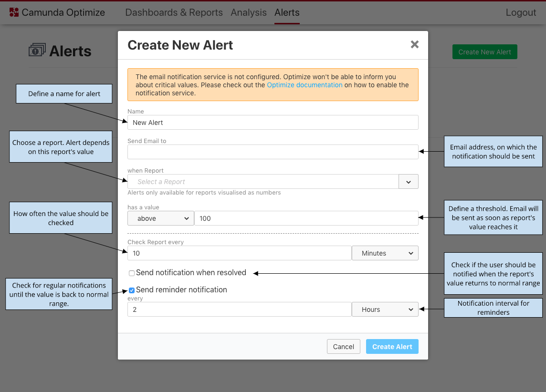
Task: Click the Alerts page heading icon
Action: tap(37, 50)
